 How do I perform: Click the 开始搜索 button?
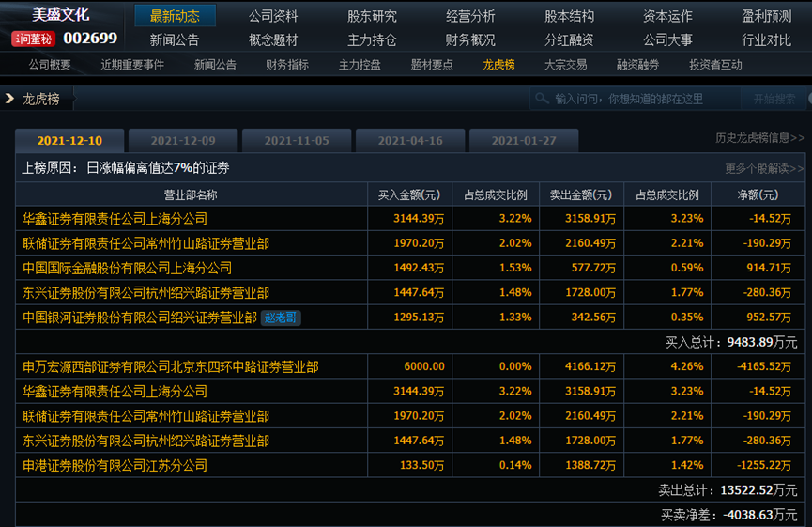pyautogui.click(x=774, y=99)
